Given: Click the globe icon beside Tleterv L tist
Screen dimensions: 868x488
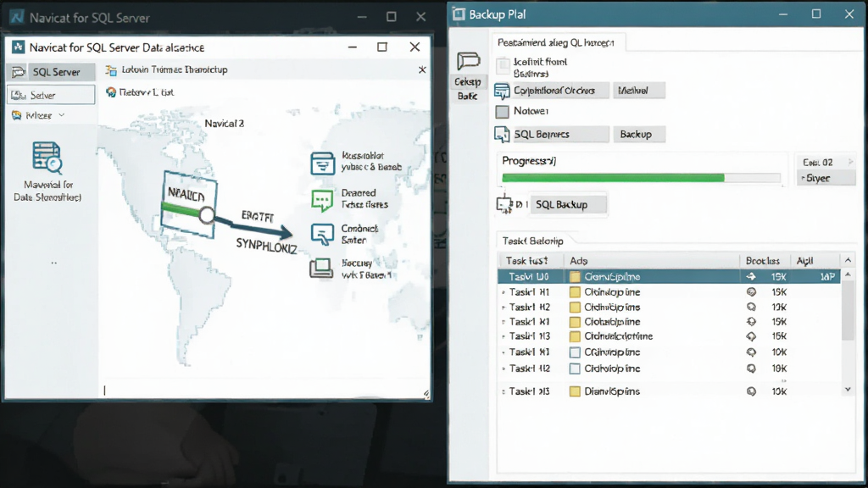Looking at the screenshot, I should coord(111,91).
